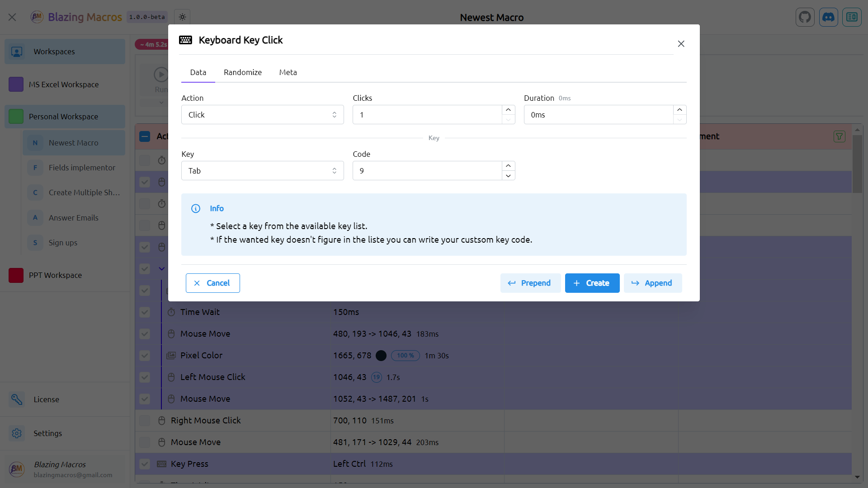The width and height of the screenshot is (868, 488).
Task: Click the Time Wait stopwatch icon
Action: click(x=171, y=312)
